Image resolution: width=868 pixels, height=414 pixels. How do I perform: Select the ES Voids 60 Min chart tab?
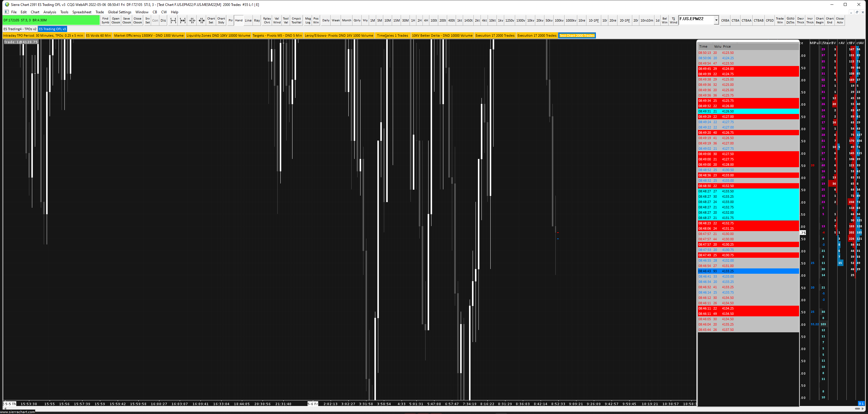click(x=98, y=36)
